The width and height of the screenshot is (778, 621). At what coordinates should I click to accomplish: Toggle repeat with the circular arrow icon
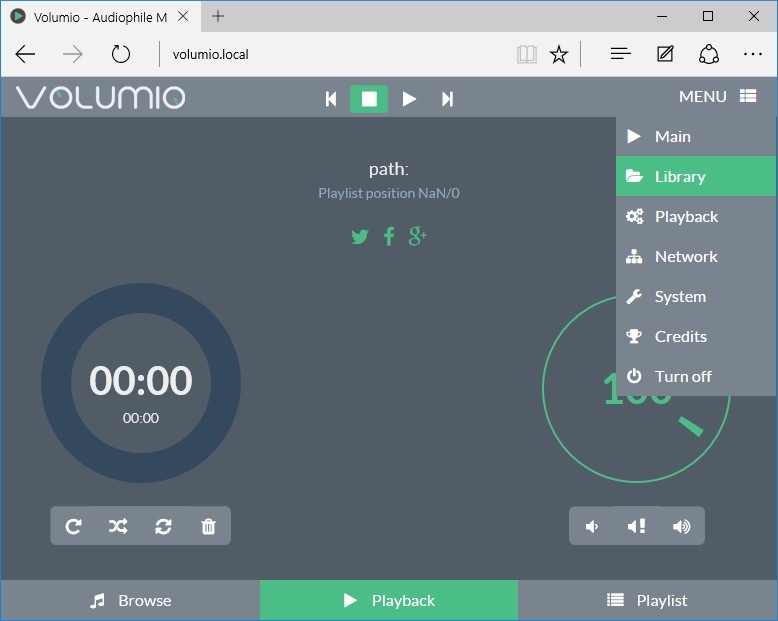(x=73, y=526)
